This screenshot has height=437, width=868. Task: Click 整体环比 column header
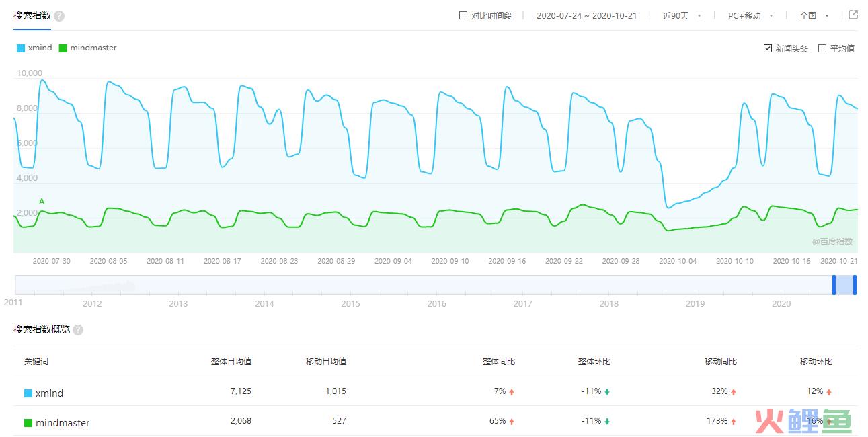coord(594,362)
